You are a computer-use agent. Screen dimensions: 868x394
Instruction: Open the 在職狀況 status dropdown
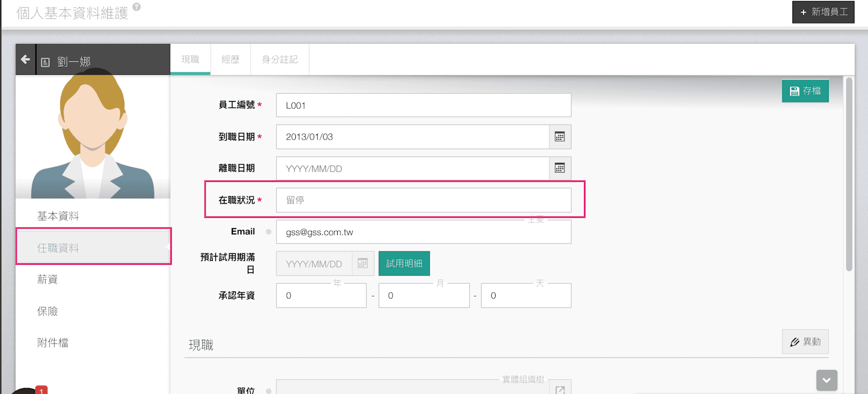(x=423, y=200)
